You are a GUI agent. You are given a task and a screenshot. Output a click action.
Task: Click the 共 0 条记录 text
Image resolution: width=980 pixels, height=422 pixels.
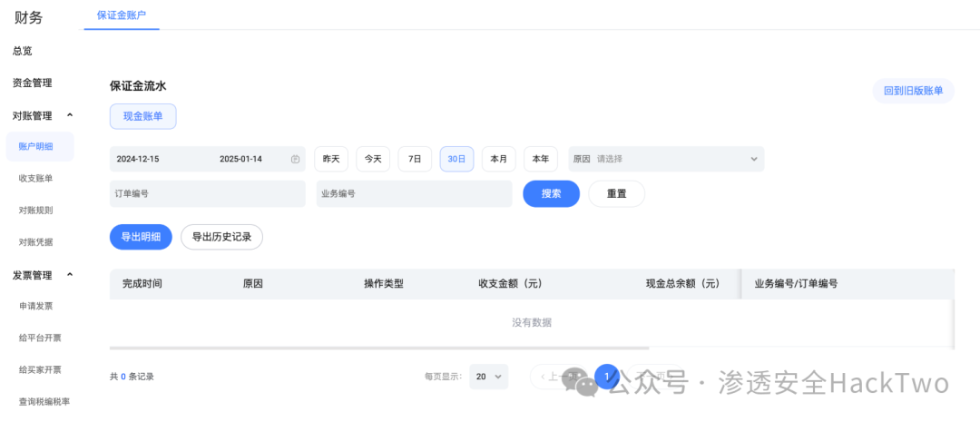point(132,377)
